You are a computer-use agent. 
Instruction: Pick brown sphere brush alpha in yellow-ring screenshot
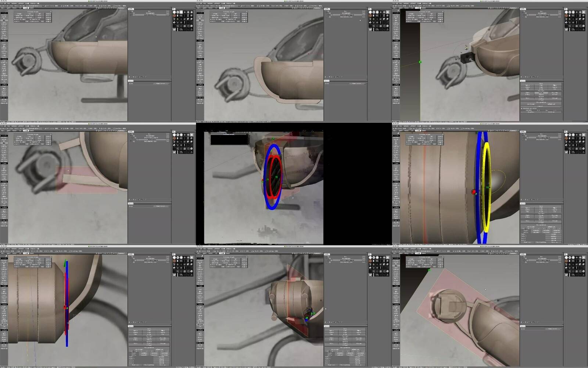pyautogui.click(x=566, y=138)
